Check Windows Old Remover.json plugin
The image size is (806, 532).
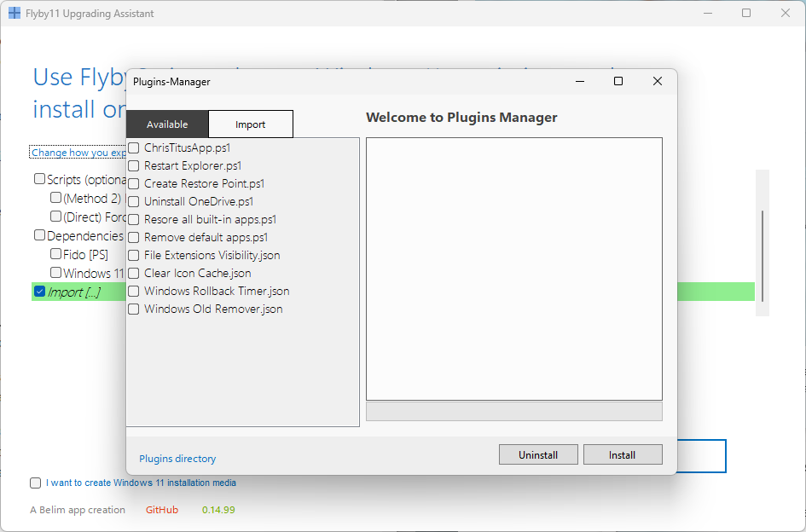click(x=134, y=309)
